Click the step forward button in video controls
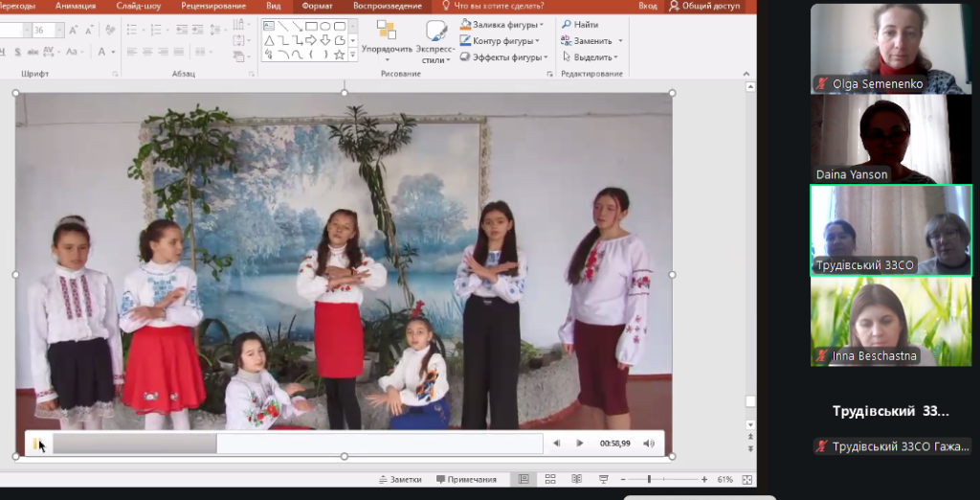Image resolution: width=980 pixels, height=500 pixels. pyautogui.click(x=580, y=443)
